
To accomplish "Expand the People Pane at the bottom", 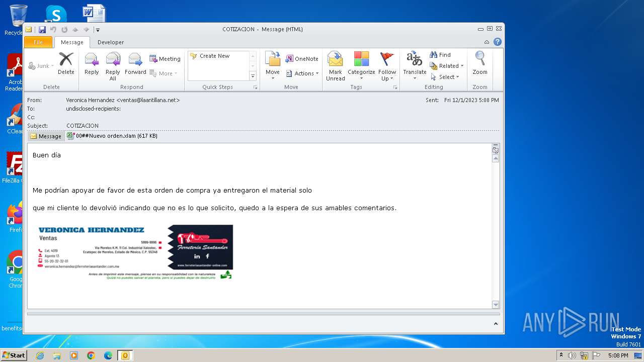I will [x=496, y=324].
